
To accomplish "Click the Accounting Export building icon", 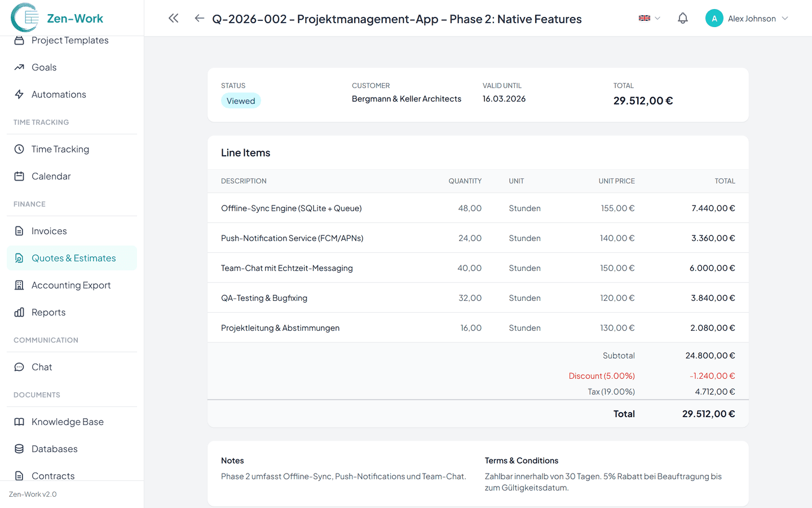I will click(19, 285).
